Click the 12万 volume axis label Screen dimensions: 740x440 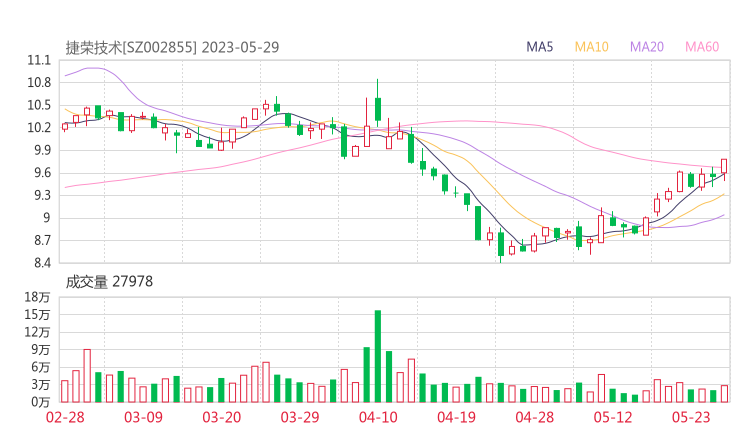37,332
